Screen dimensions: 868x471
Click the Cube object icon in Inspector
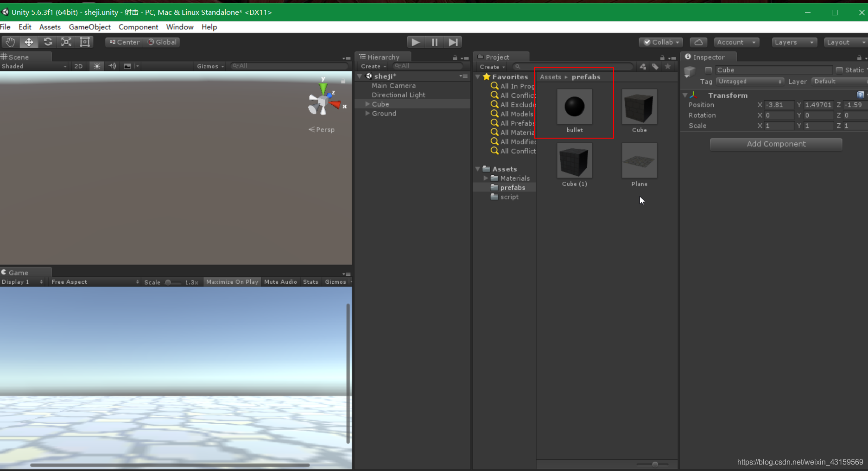[690, 71]
